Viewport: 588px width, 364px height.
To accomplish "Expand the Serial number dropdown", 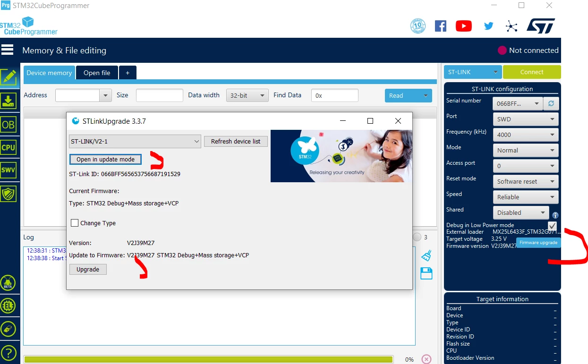I will click(x=518, y=103).
